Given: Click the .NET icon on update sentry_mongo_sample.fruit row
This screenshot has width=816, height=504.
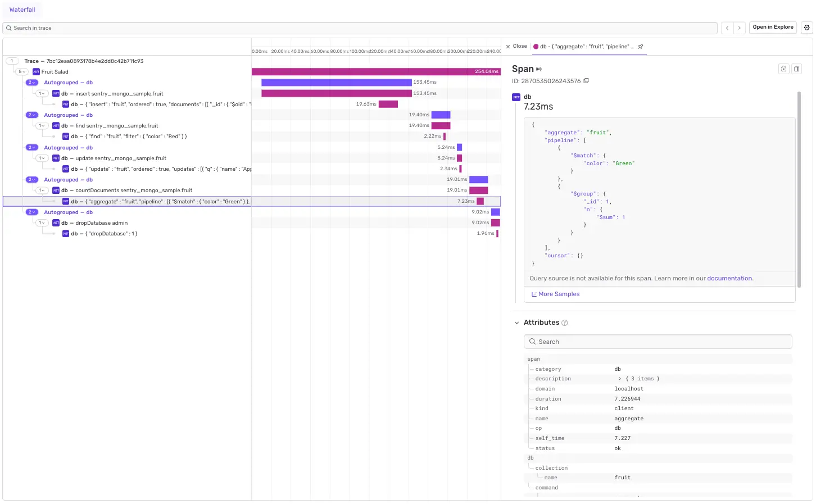Looking at the screenshot, I should click(56, 158).
